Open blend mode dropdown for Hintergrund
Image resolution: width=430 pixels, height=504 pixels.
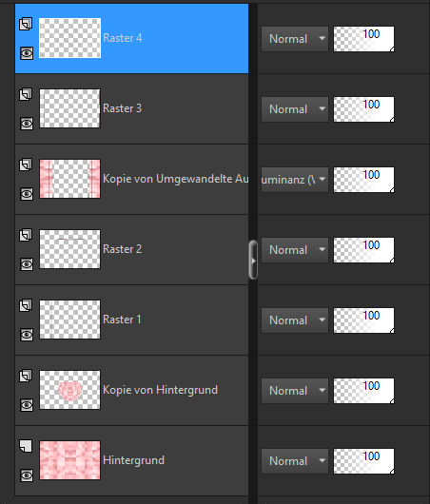point(295,461)
